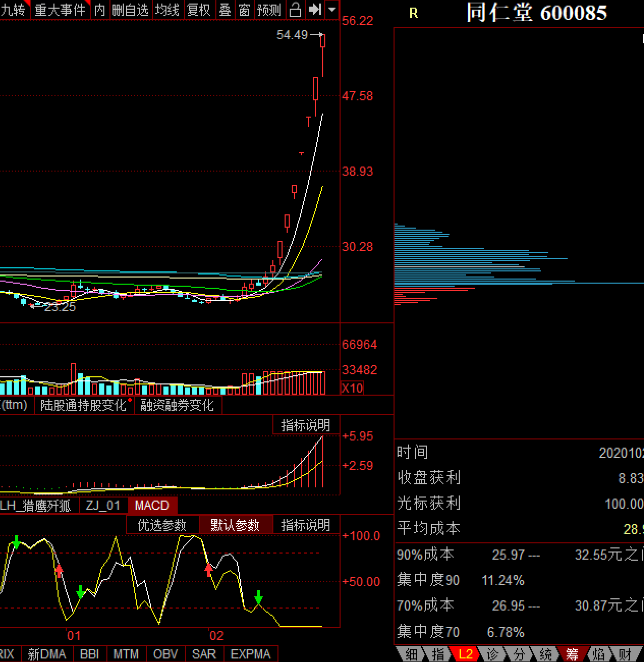This screenshot has height=662, width=644.
Task: Open the 复权 price adjustment option
Action: (x=199, y=10)
